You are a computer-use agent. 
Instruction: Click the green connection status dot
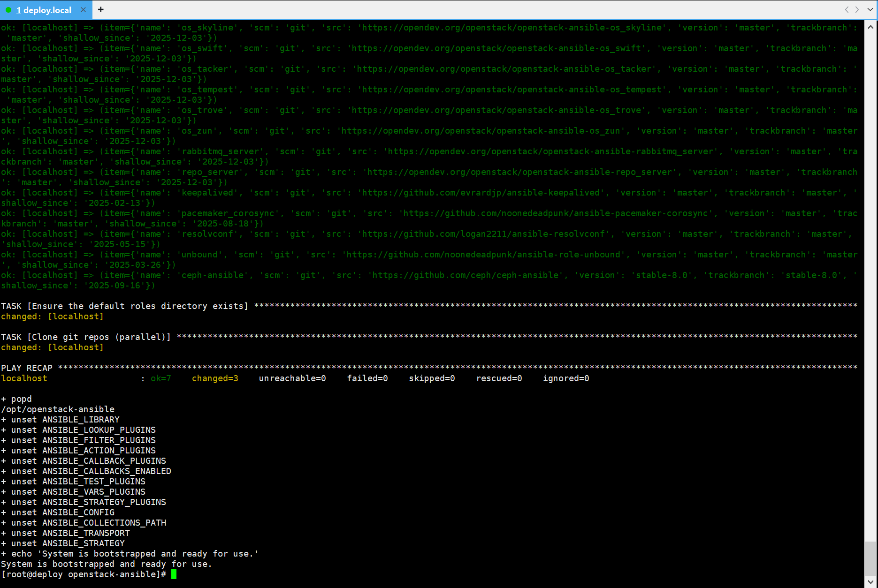8,10
